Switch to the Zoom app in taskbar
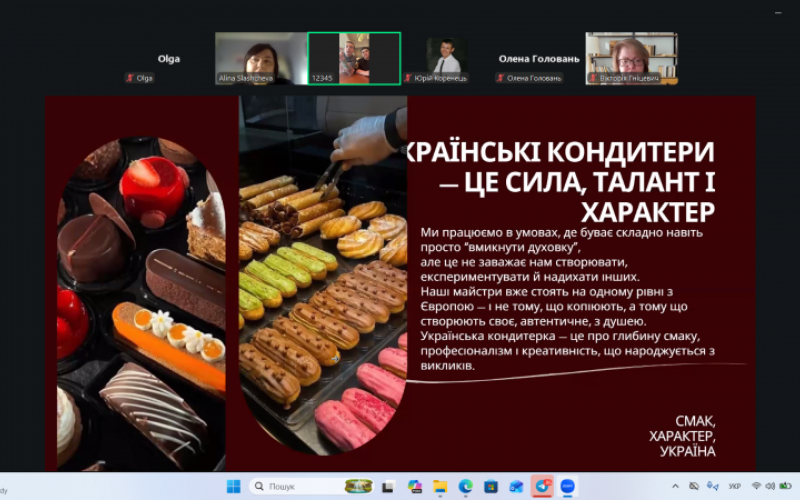This screenshot has width=800, height=500. point(568,486)
